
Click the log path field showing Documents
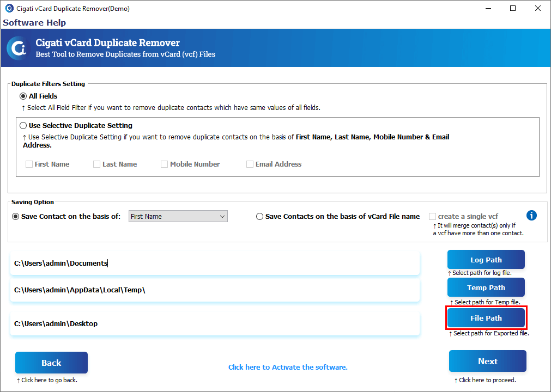[215, 263]
